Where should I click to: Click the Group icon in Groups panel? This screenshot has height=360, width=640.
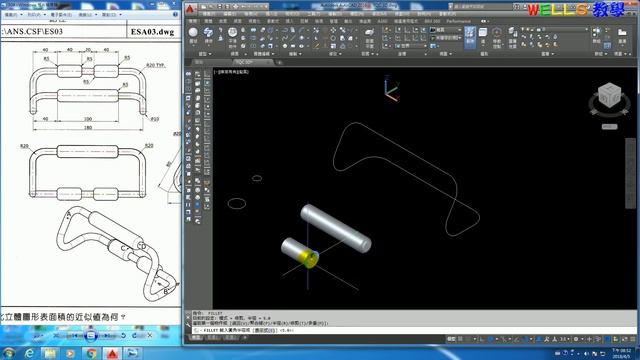[x=596, y=33]
